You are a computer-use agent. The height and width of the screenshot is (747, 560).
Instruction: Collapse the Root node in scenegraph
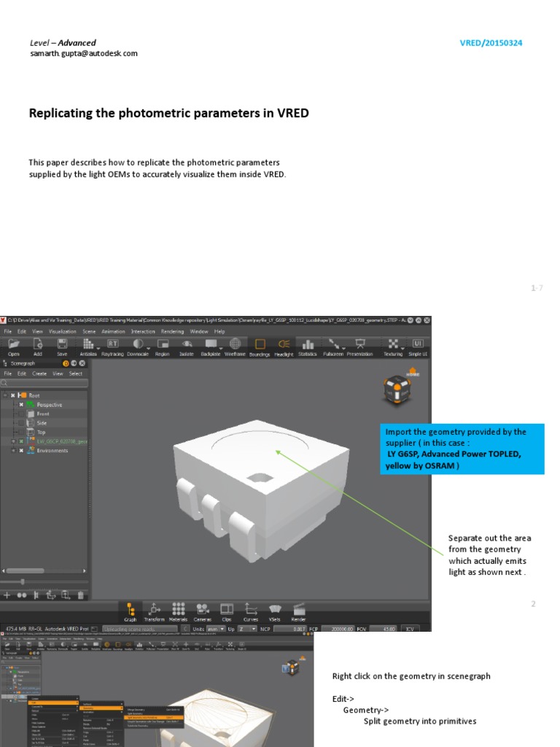point(5,395)
